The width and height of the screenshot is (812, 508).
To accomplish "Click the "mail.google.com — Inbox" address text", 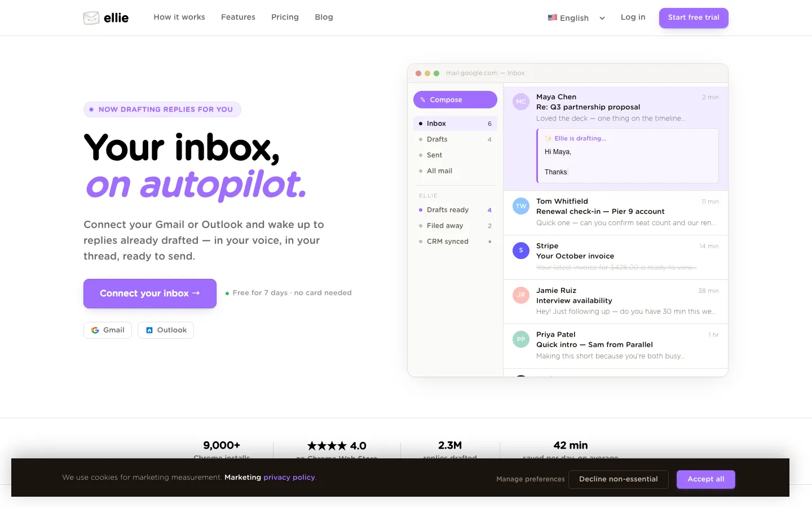I will pyautogui.click(x=486, y=73).
